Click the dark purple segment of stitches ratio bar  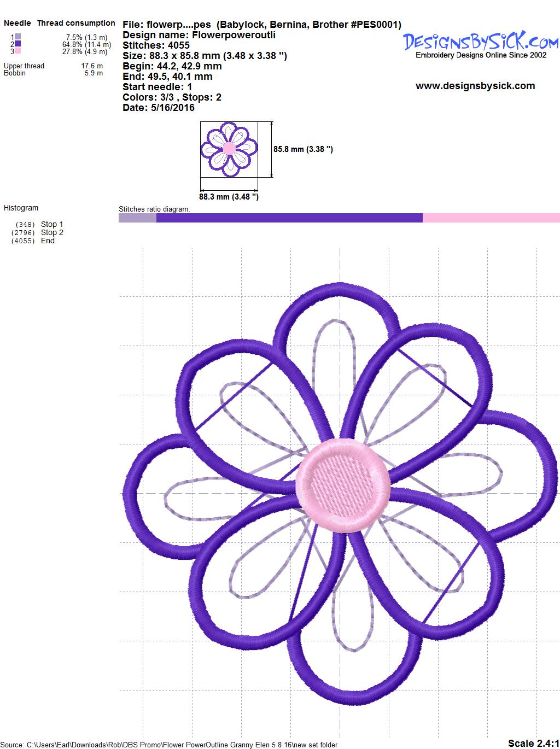289,218
